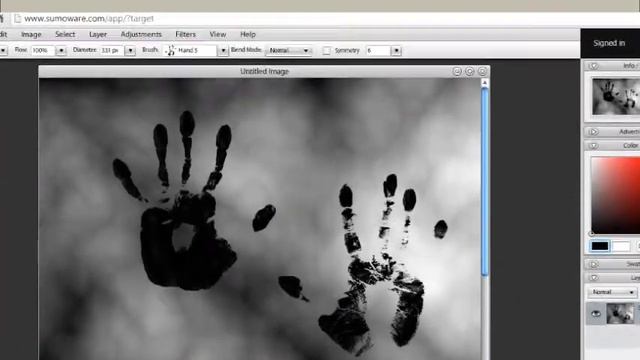The image size is (640, 360).
Task: Toggle the layer visibility eye icon
Action: click(x=596, y=313)
